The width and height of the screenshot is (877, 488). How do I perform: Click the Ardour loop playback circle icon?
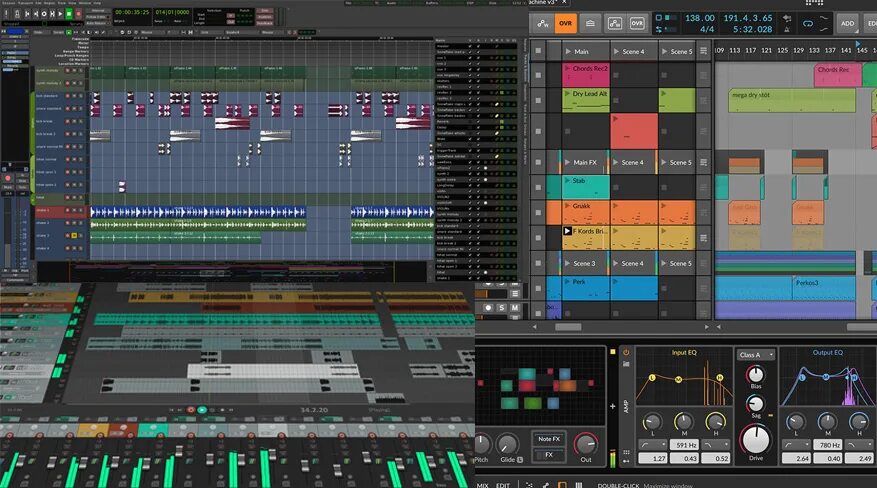click(x=44, y=13)
